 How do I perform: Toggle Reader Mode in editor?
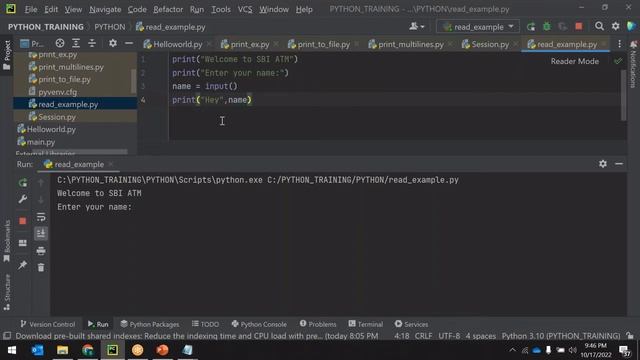coord(575,61)
